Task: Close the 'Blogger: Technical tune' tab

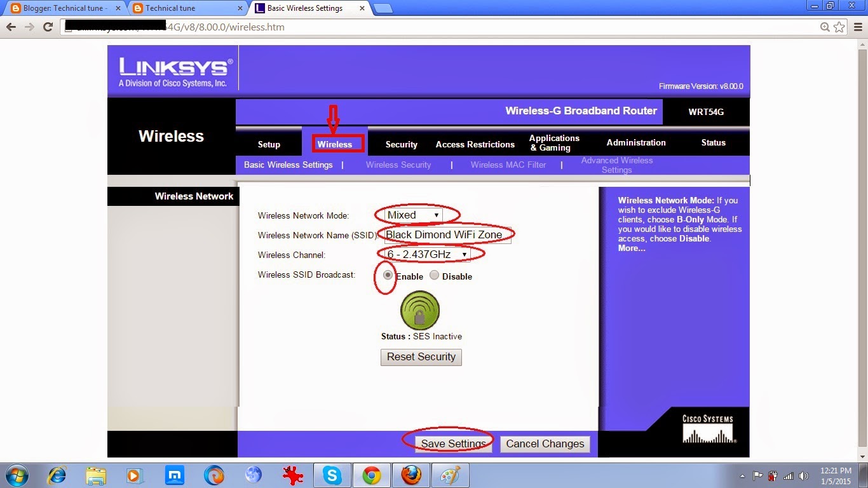Action: tap(118, 8)
